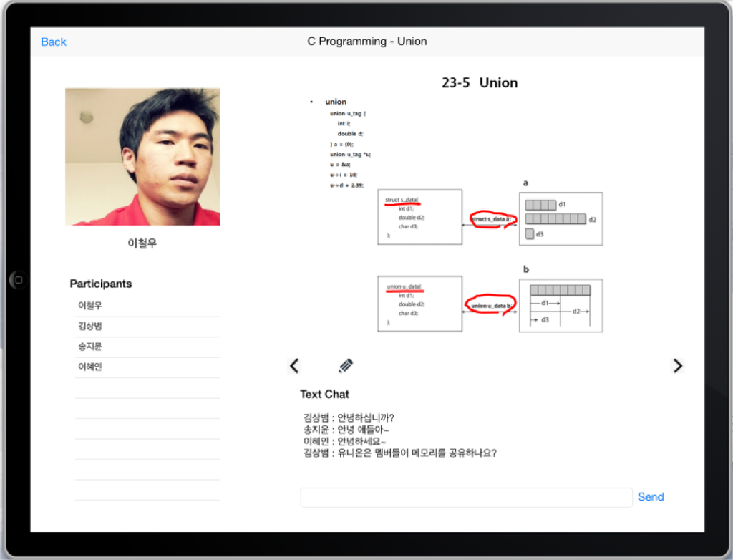Viewport: 733px width, 560px height.
Task: Tap the Back button in the navigation bar
Action: tap(54, 42)
